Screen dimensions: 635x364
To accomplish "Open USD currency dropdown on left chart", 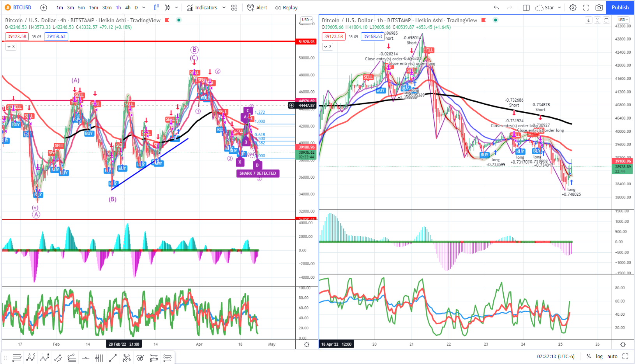I will click(307, 20).
